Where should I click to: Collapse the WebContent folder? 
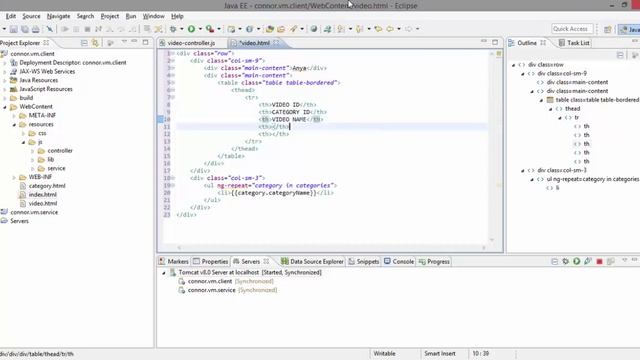pyautogui.click(x=5, y=107)
